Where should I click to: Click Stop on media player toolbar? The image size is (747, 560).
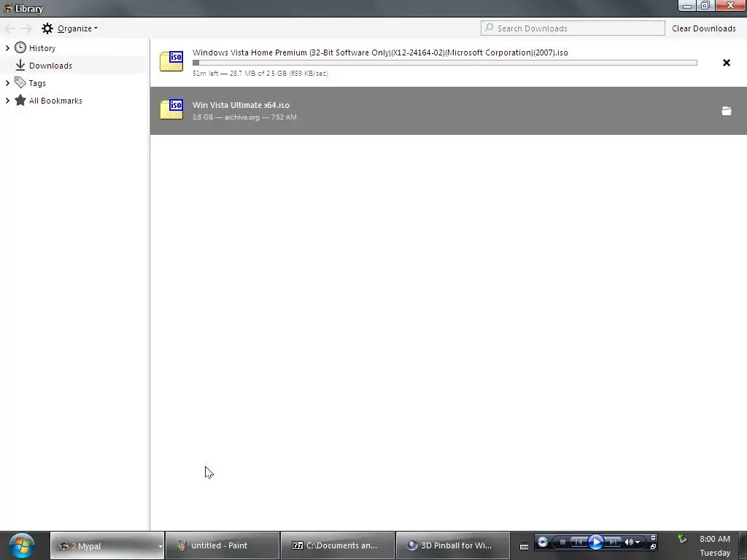(562, 542)
